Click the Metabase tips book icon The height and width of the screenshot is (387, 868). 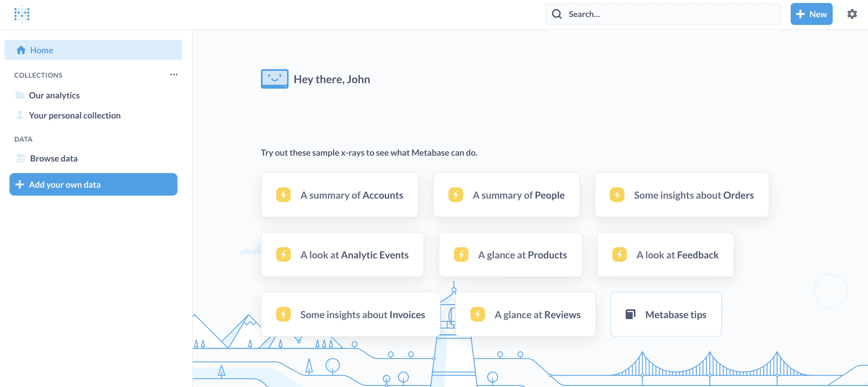tap(630, 314)
